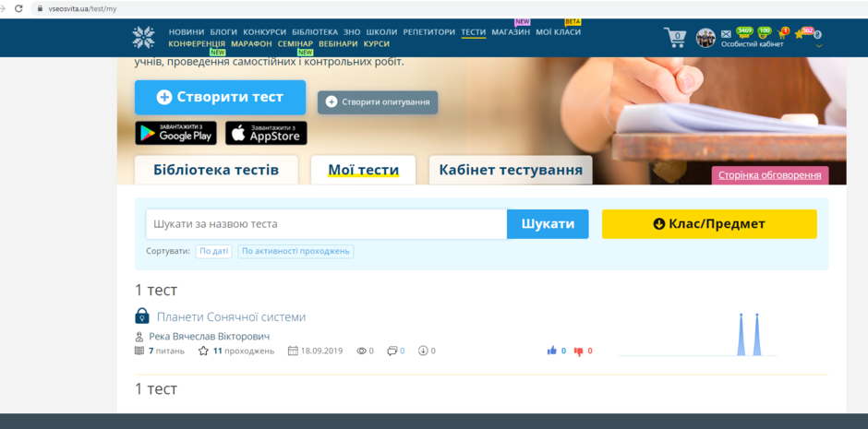The image size is (868, 429).
Task: Open messages via the envelope icon
Action: [x=726, y=34]
